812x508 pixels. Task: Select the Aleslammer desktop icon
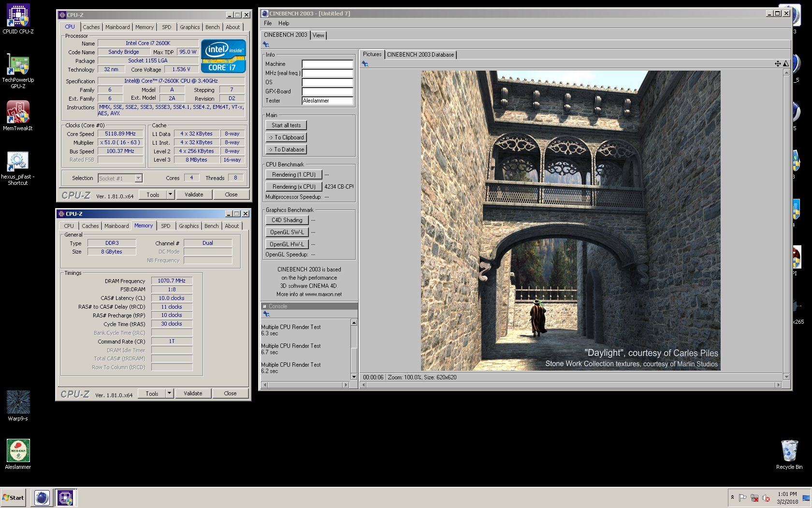(18, 454)
